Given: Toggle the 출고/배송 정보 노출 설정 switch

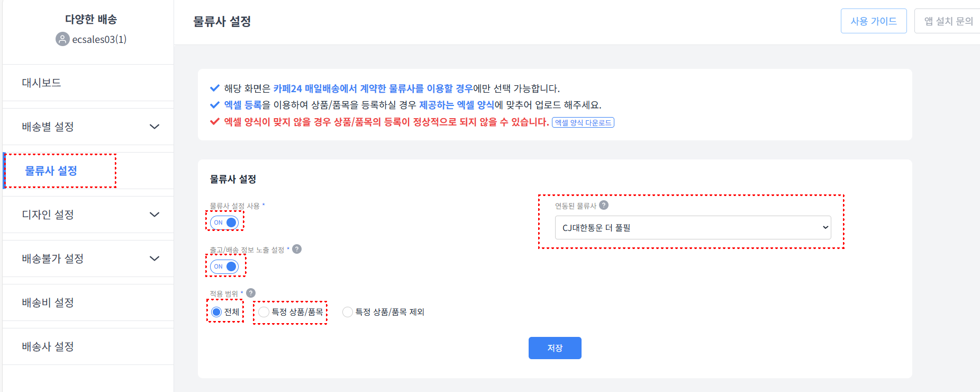Looking at the screenshot, I should tap(224, 266).
